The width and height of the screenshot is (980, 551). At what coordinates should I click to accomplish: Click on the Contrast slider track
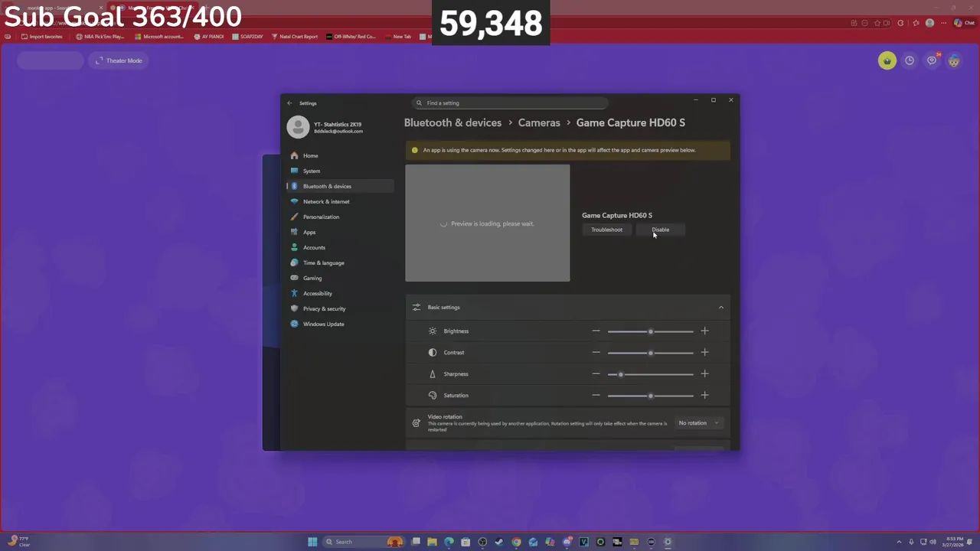pos(650,353)
